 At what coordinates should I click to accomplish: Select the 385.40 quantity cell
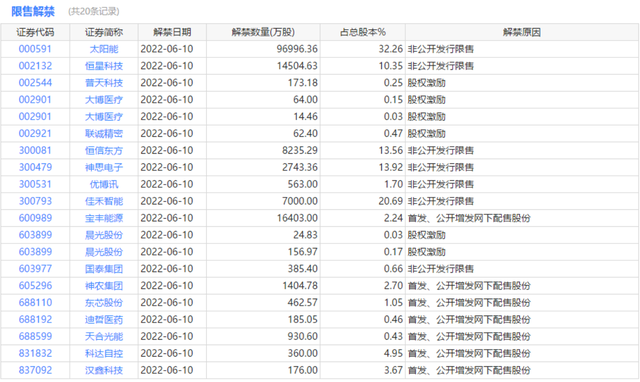click(302, 269)
